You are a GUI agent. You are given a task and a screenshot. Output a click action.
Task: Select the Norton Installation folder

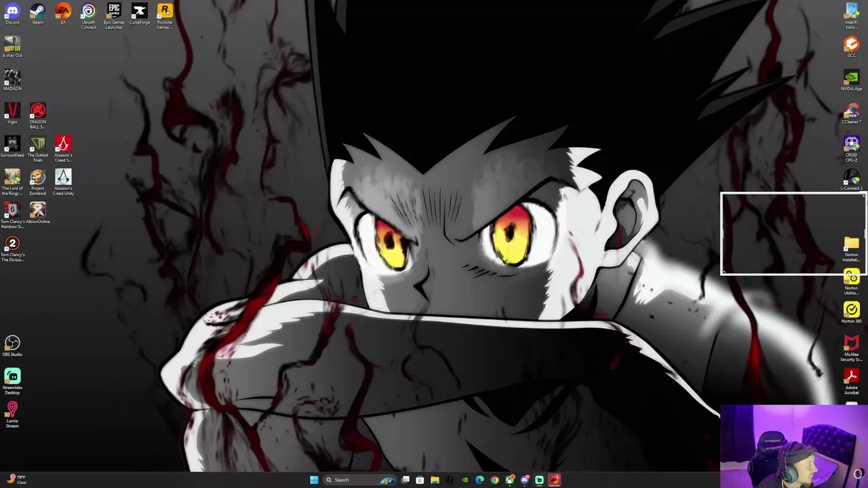point(852,249)
